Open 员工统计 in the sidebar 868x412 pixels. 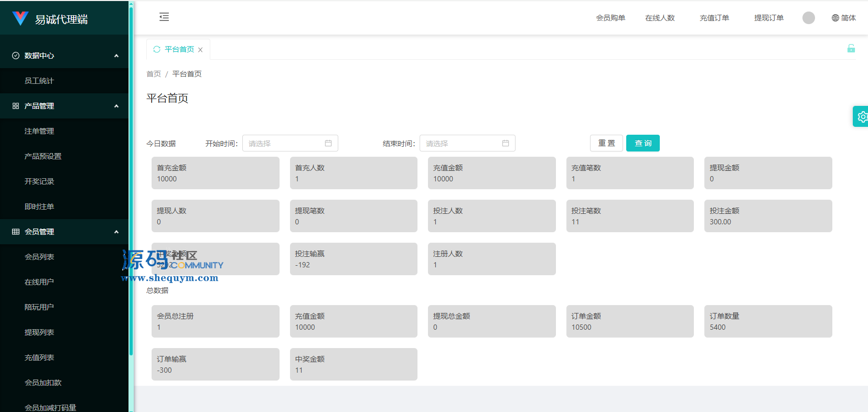click(x=39, y=81)
